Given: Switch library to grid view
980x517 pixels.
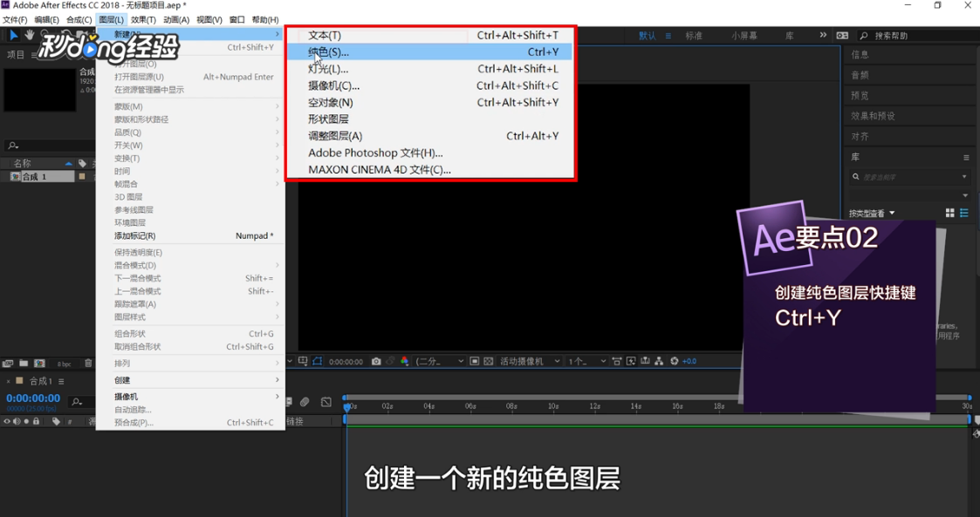Looking at the screenshot, I should coord(950,213).
